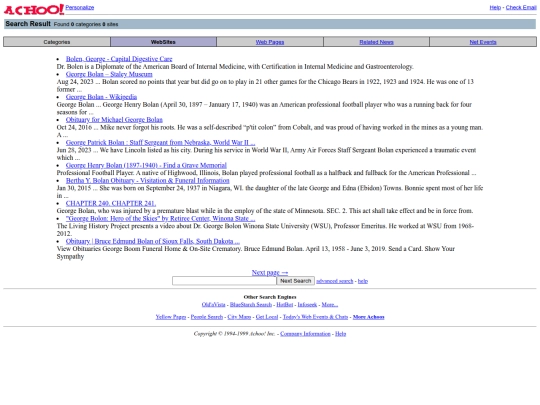Viewport: 540px width, 405px height.
Task: Open the Check Email link
Action: pos(521,8)
